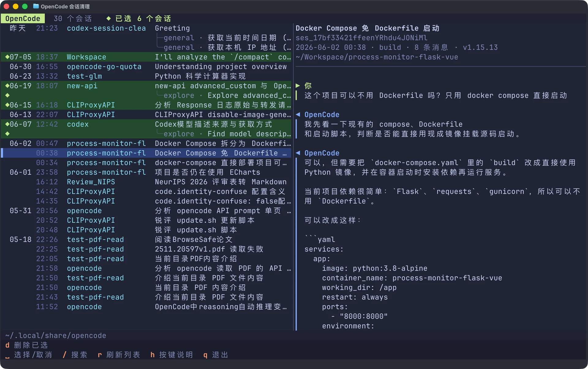Select the codex-session-clea Greeting session
Viewport: 588px width, 369px height.
click(146, 28)
